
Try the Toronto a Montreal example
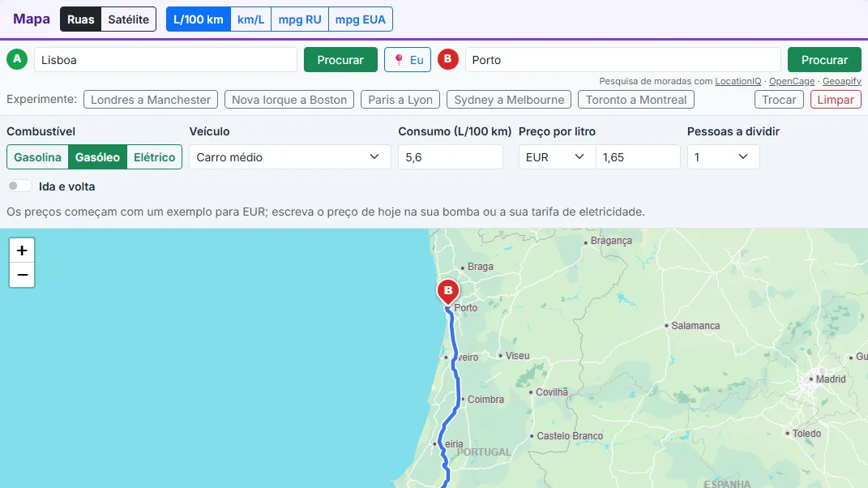tap(636, 100)
